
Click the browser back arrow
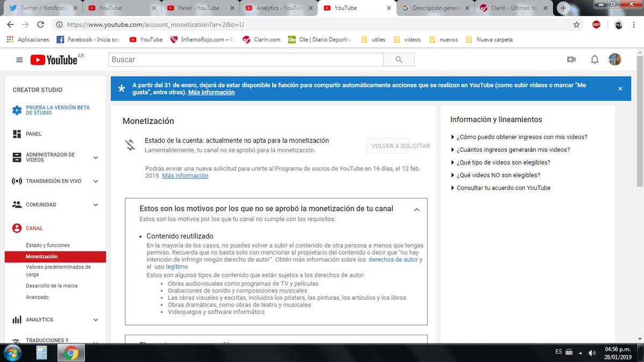11,25
